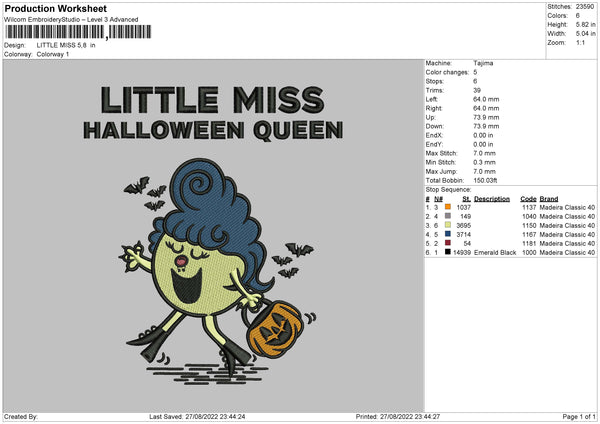Select stitch count '54' in stop 5
The image size is (600, 424).
(x=467, y=243)
